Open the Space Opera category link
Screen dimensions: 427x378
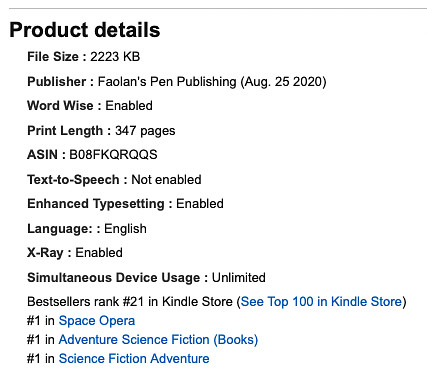coord(97,320)
